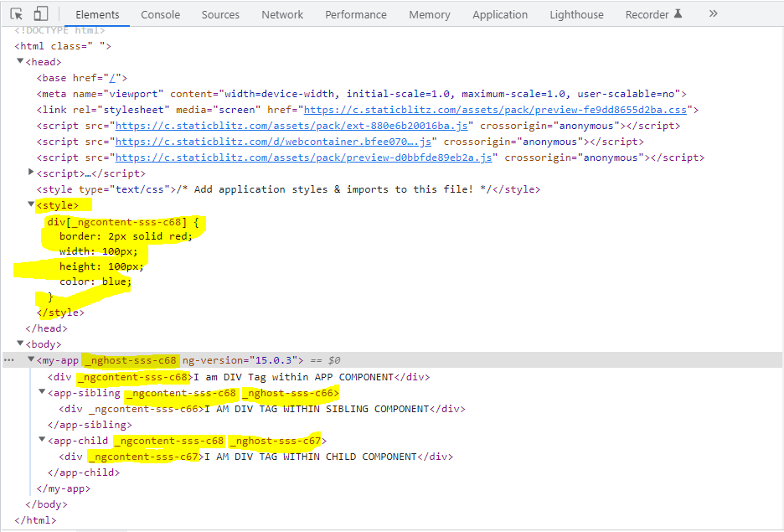
Task: Collapse the highlighted style element
Action: (x=32, y=204)
